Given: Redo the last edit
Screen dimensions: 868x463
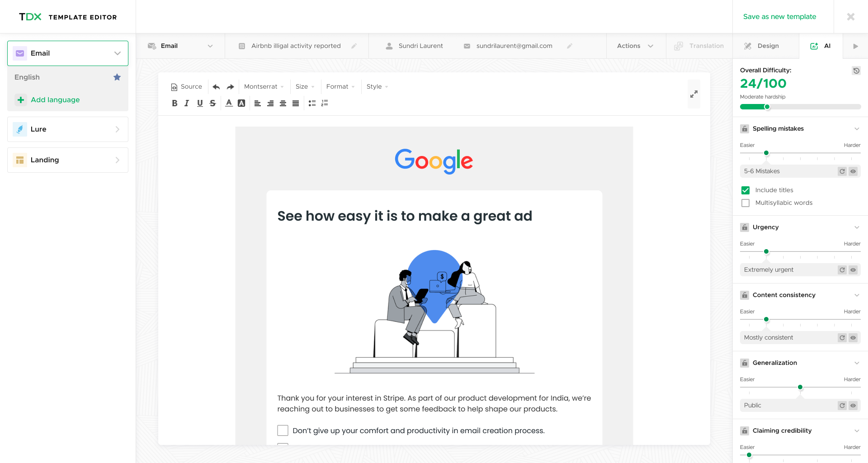Looking at the screenshot, I should 231,87.
